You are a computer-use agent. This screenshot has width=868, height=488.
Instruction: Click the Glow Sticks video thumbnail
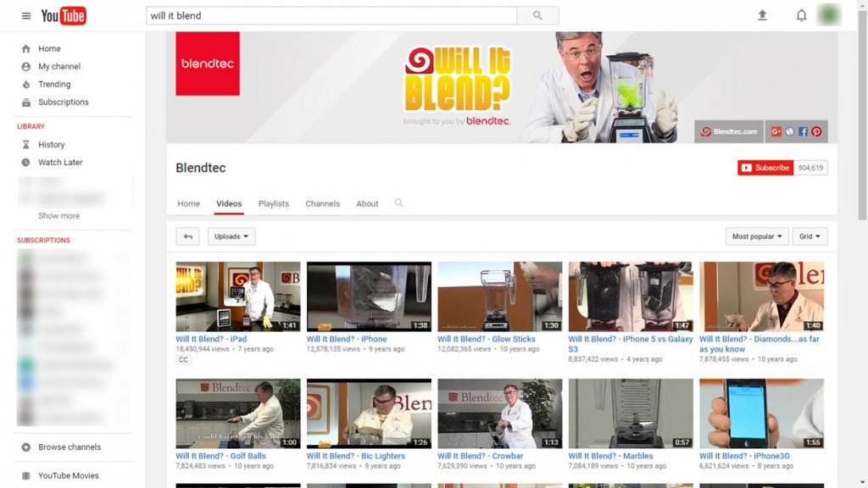coord(500,297)
